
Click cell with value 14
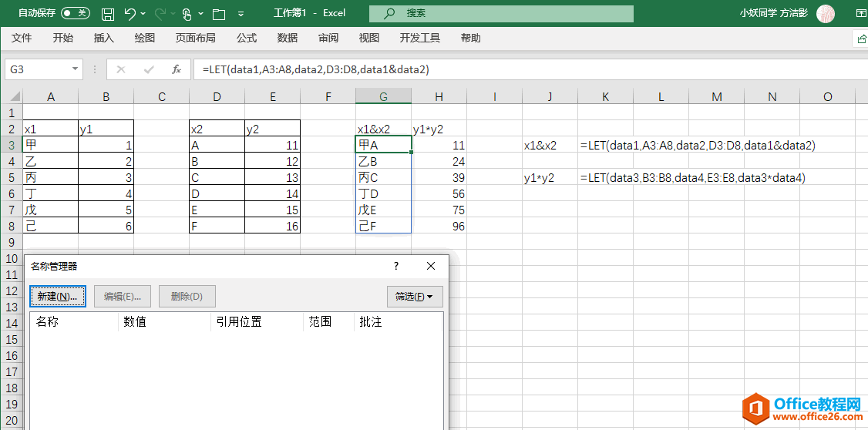[x=272, y=194]
